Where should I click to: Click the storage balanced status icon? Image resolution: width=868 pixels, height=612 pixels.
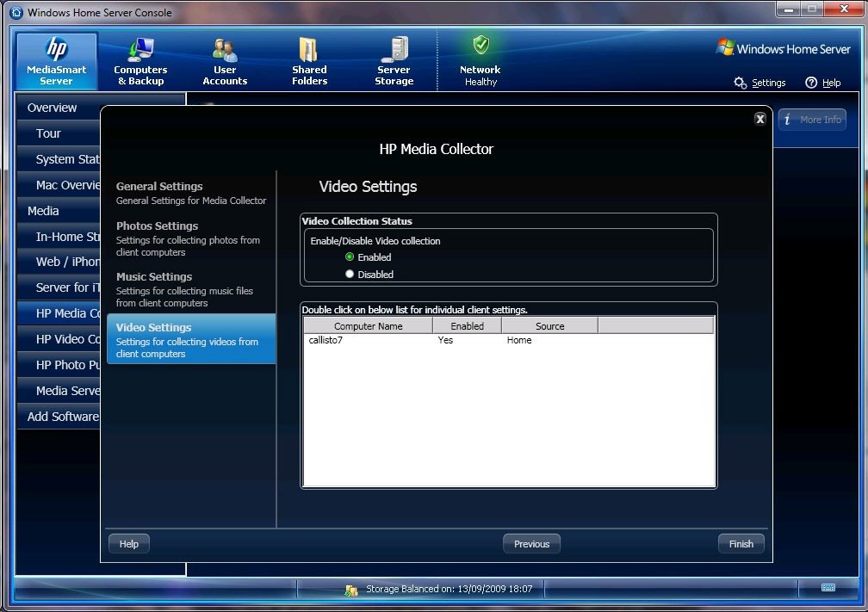tap(350, 590)
